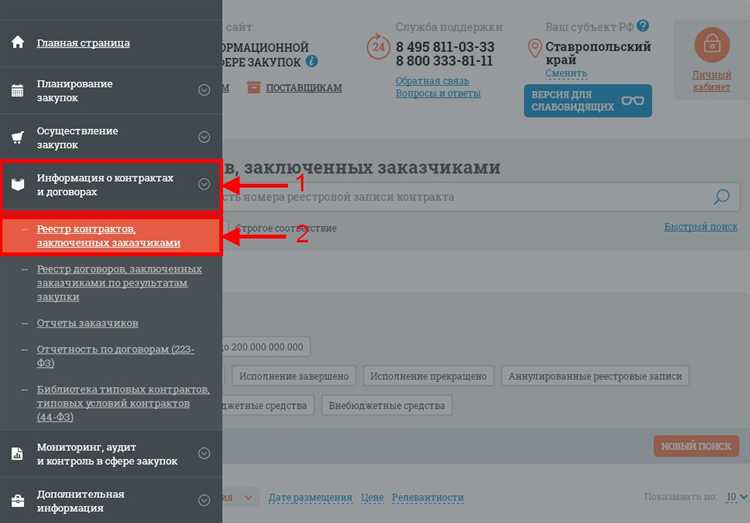Follow the Быстрый поиск link

pyautogui.click(x=700, y=227)
